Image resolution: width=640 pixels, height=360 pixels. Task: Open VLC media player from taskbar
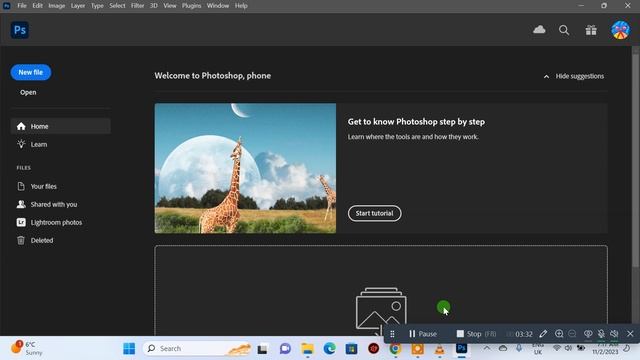pyautogui.click(x=440, y=349)
